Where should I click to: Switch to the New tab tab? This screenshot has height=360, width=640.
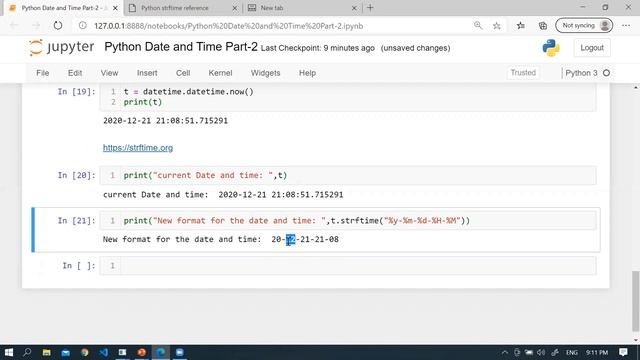[x=272, y=8]
